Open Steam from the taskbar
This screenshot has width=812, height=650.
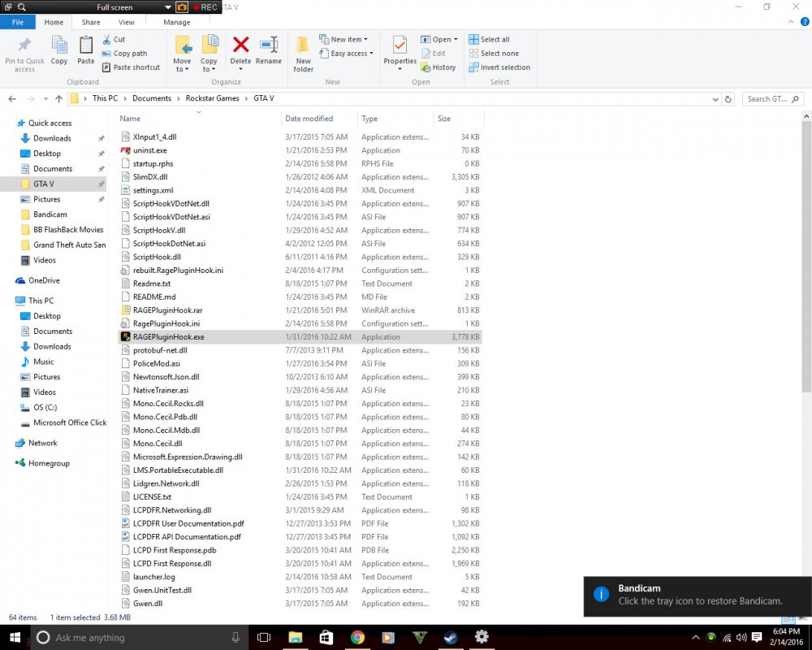coord(451,637)
